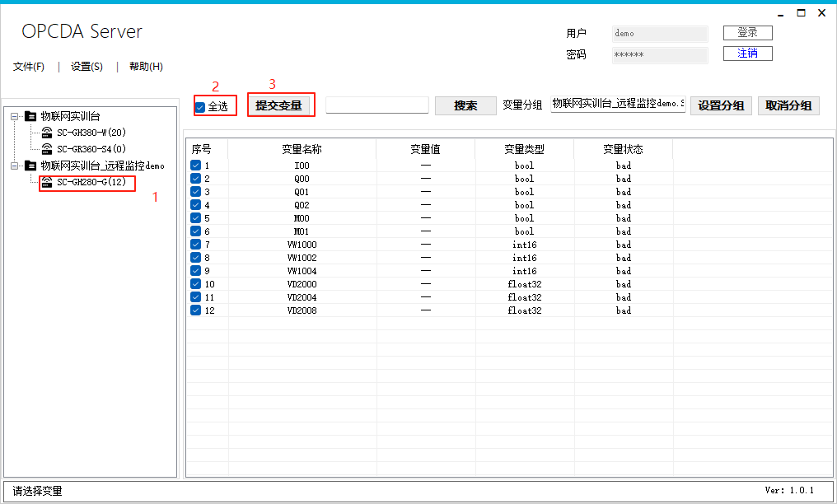
Task: Uncheck the checkbox for variable VD2008
Action: coord(195,310)
